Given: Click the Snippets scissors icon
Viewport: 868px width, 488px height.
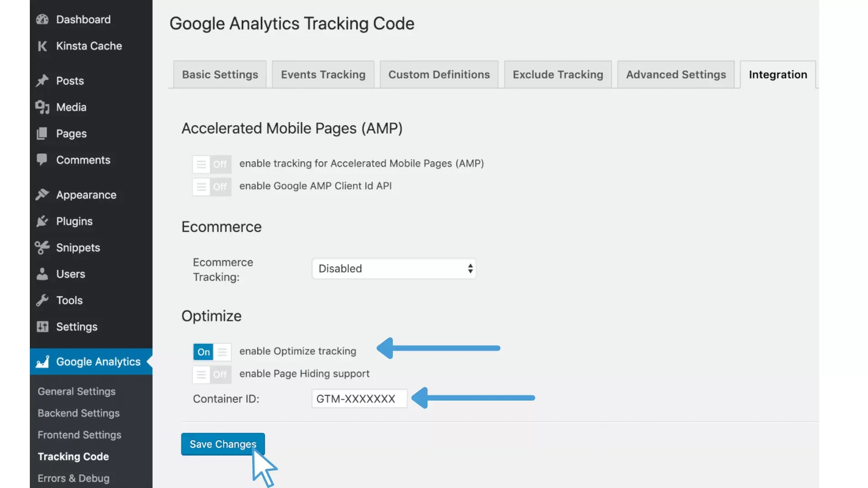Looking at the screenshot, I should click(42, 248).
